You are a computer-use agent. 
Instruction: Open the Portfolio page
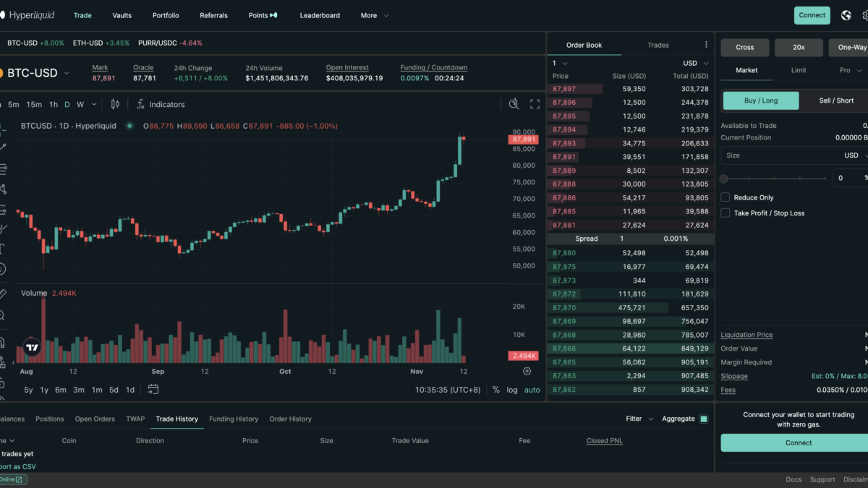click(x=166, y=15)
